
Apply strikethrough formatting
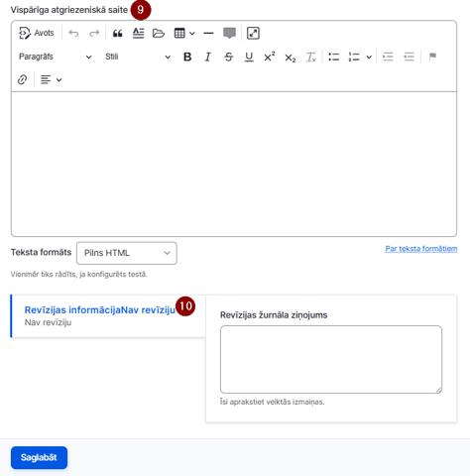pyautogui.click(x=228, y=57)
